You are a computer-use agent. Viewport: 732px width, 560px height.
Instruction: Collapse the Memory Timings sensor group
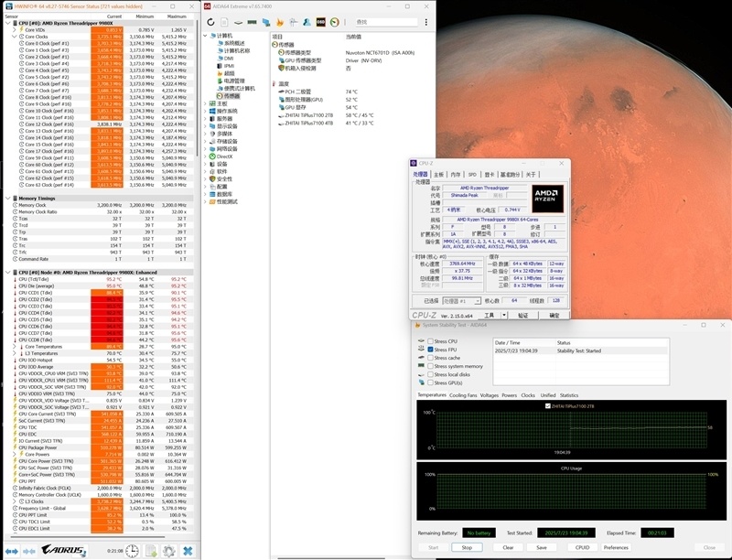(8, 198)
